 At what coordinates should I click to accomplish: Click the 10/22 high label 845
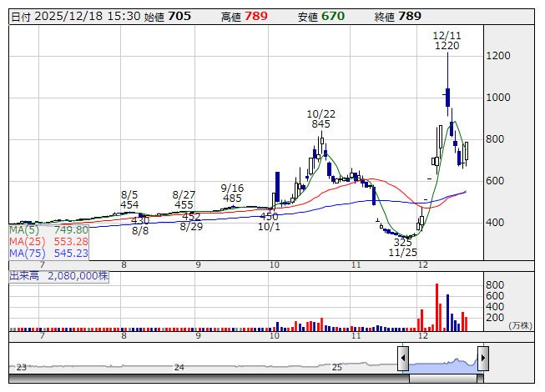tap(320, 123)
